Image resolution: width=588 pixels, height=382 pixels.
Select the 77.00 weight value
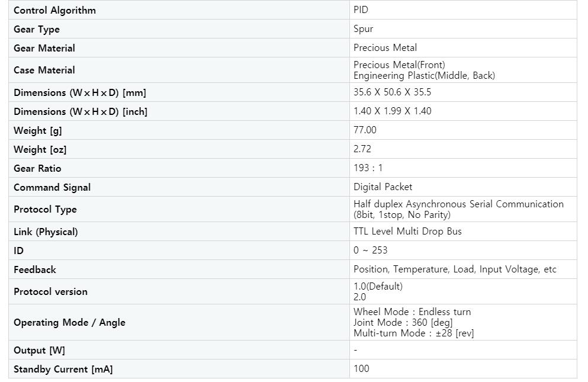click(x=365, y=130)
